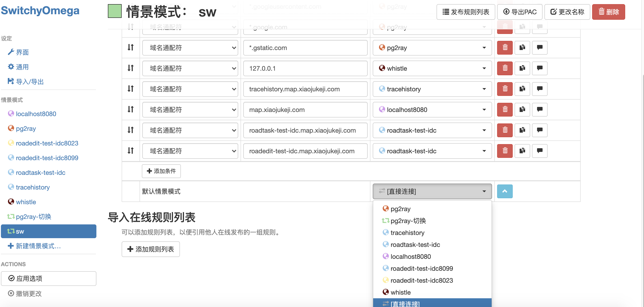
Task: Duplicate the roadedit-test-idc.map.xiaojukeji.com rule
Action: tap(522, 151)
